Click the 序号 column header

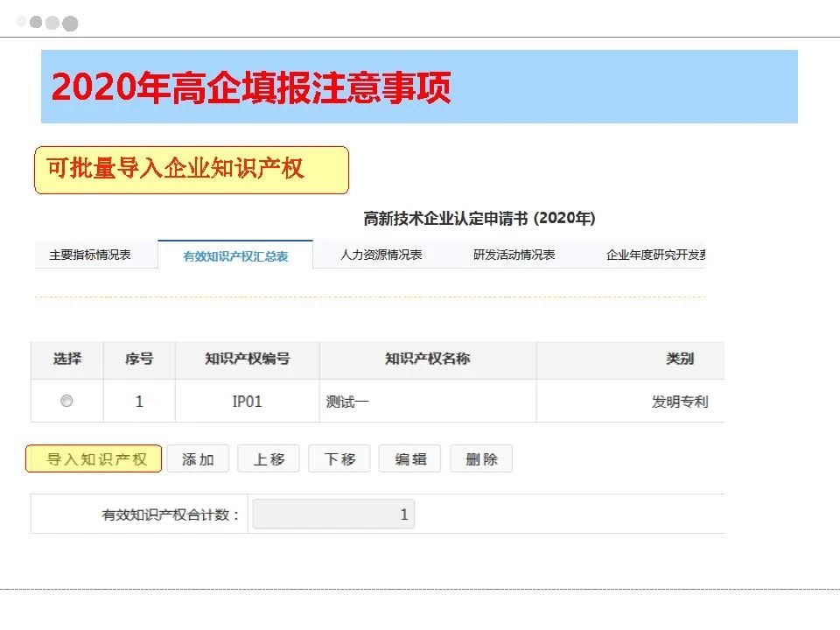pos(139,359)
